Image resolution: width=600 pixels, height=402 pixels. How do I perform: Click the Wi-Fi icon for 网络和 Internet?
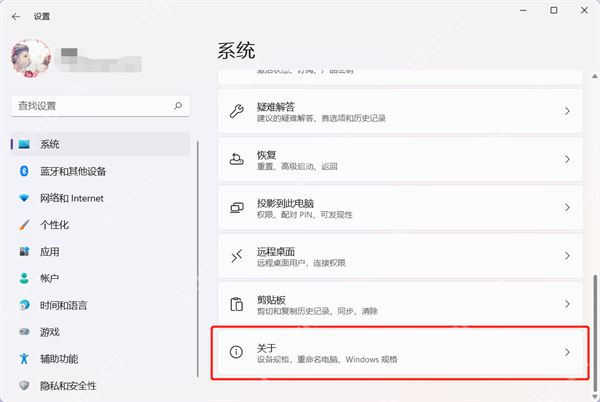coord(24,198)
